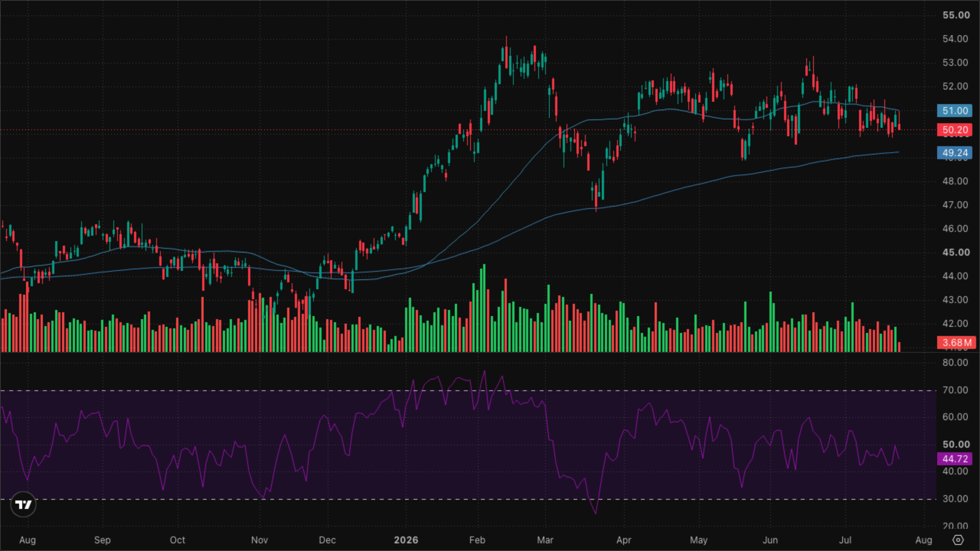This screenshot has width=980, height=551.
Task: Click the 70.00 RSI axis label
Action: 955,390
